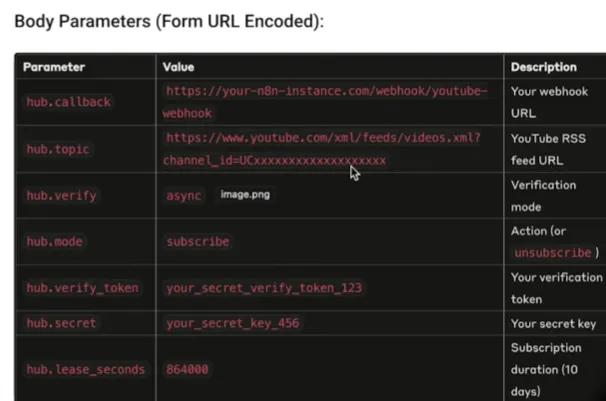
Task: Click the Body Parameters heading text
Action: 168,21
